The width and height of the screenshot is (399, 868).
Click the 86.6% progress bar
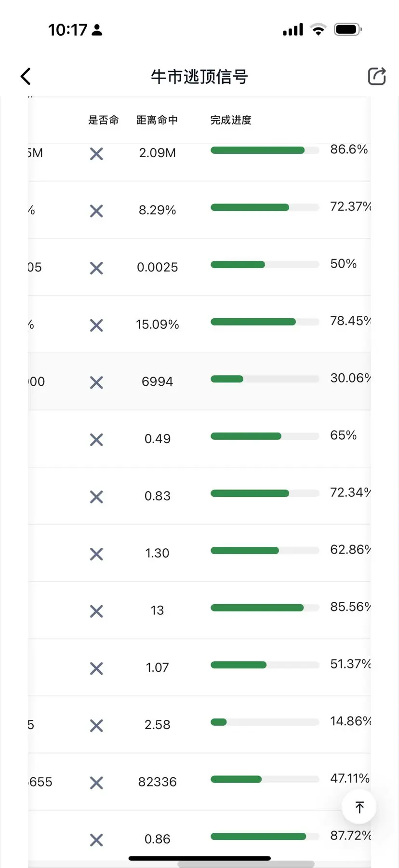(265, 150)
